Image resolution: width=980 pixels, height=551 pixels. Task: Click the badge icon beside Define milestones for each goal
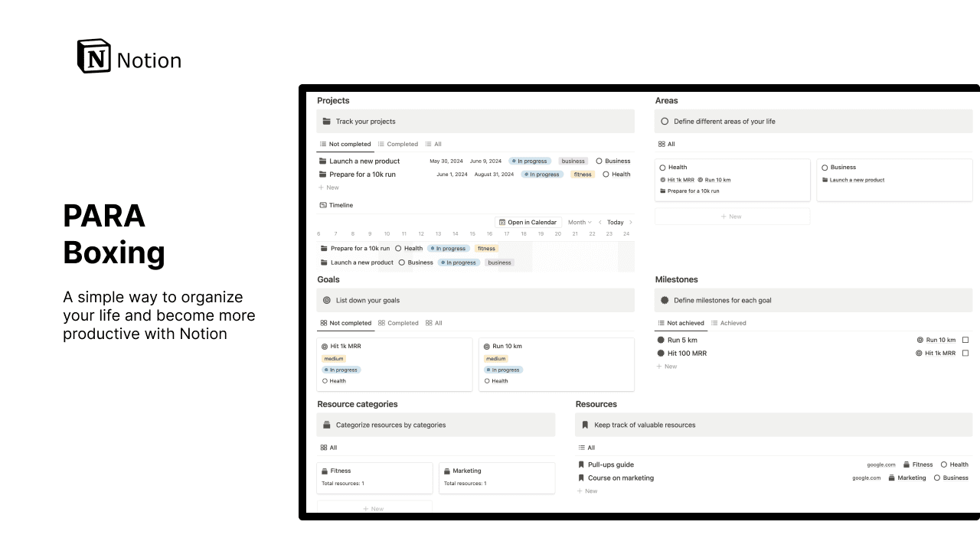[665, 300]
